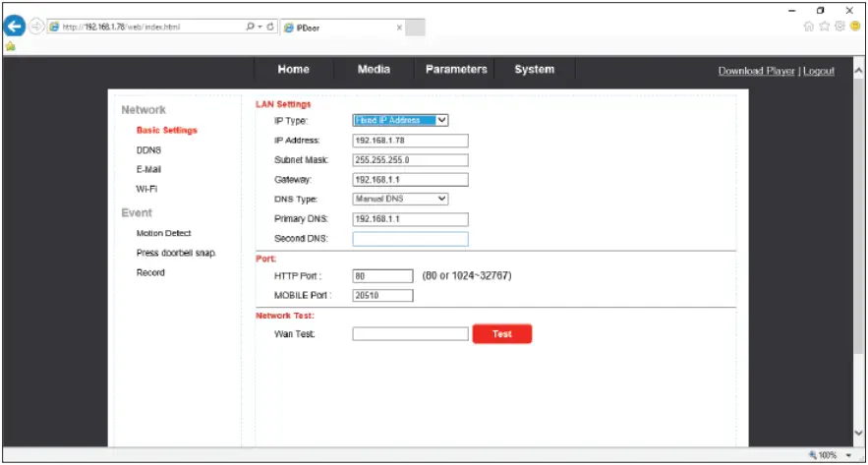The width and height of the screenshot is (868, 465).
Task: Click the favorites bar star icon
Action: click(10, 46)
